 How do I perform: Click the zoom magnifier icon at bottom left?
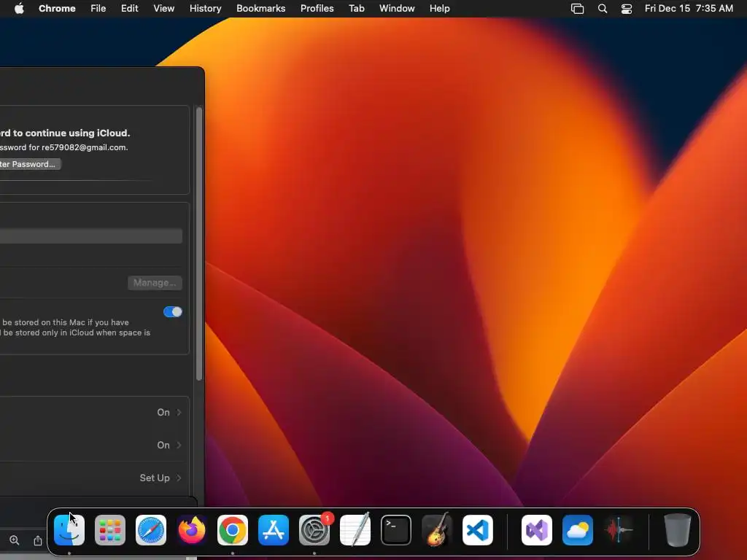15,540
